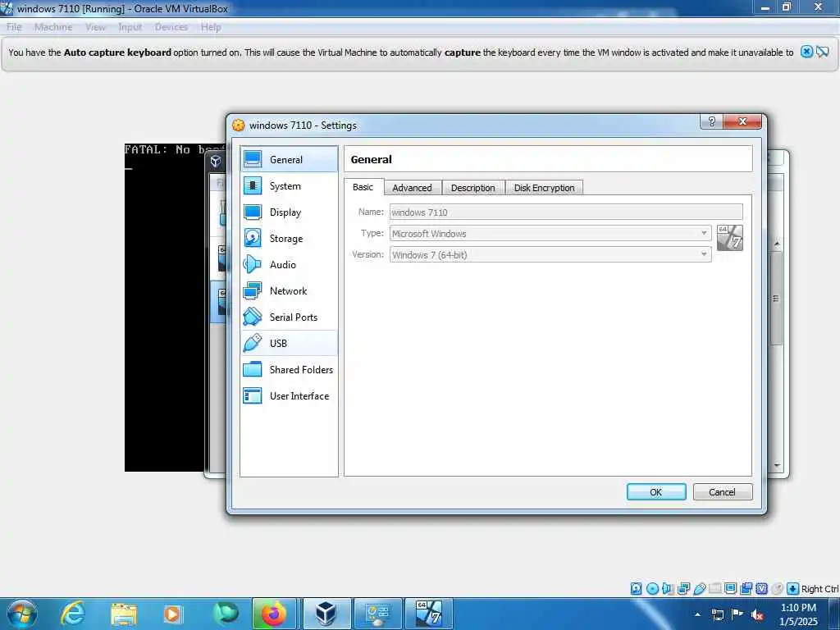Click the Settings dialog help question mark
The height and width of the screenshot is (630, 840).
click(x=711, y=121)
